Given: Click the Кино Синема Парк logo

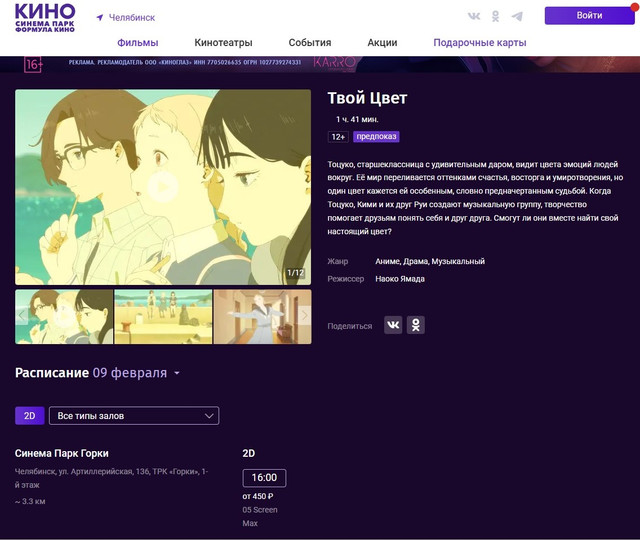Looking at the screenshot, I should click(x=45, y=18).
